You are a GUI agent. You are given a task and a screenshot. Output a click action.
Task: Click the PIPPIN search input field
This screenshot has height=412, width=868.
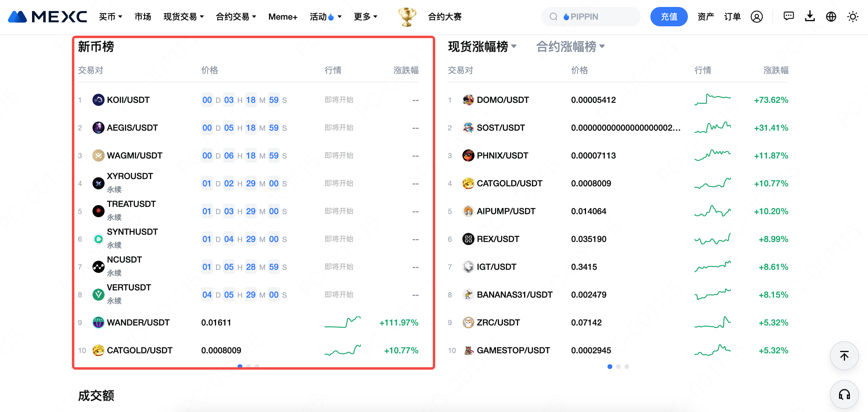click(590, 17)
